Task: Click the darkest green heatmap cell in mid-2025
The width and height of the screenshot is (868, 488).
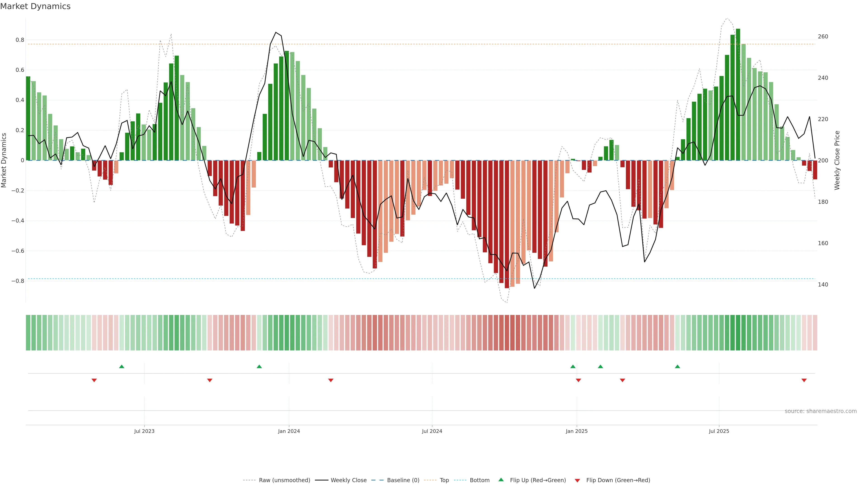Action: click(x=738, y=333)
